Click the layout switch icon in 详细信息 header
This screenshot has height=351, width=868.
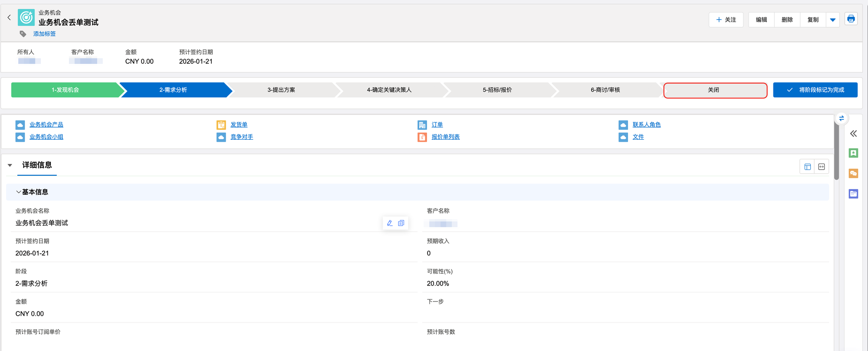[x=807, y=167]
